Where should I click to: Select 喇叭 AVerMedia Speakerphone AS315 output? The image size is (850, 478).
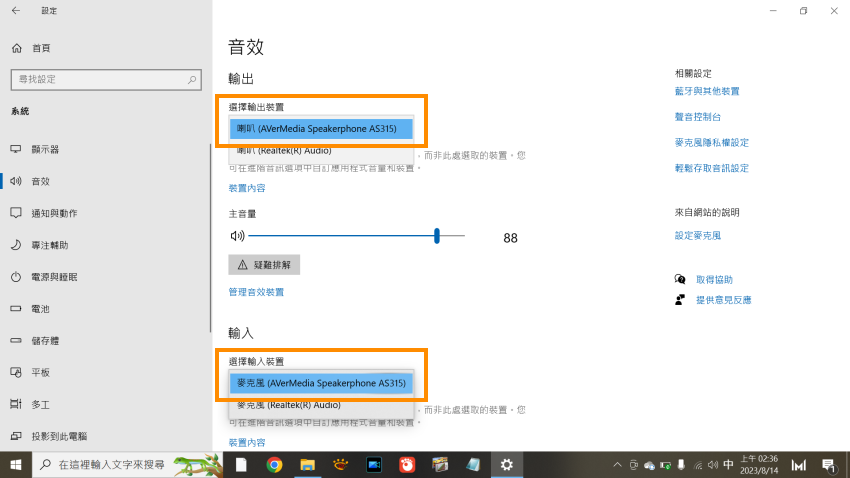pyautogui.click(x=321, y=128)
